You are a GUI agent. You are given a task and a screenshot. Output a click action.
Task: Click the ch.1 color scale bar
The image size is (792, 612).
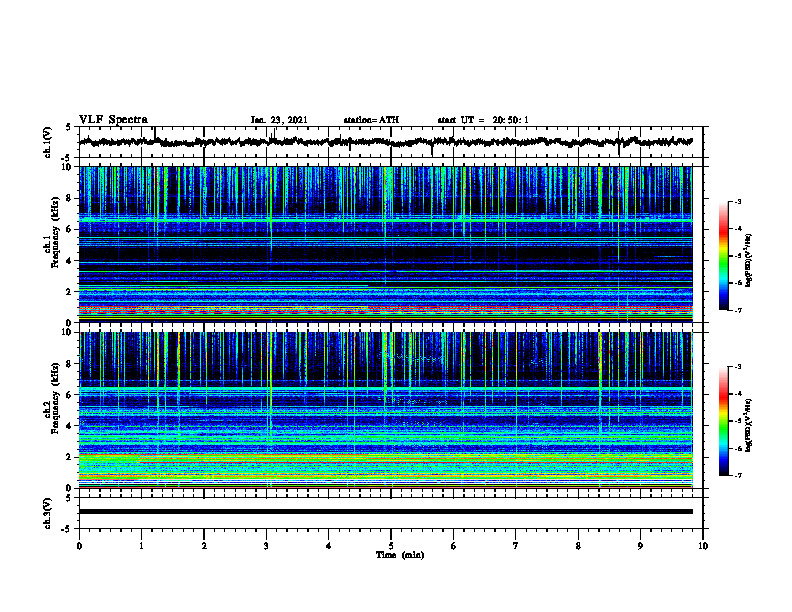pos(724,256)
